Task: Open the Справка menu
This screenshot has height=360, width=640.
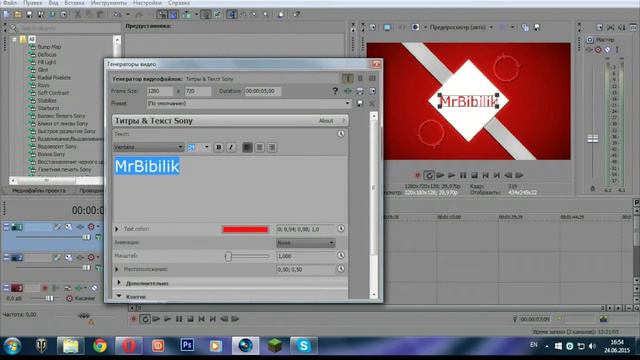Action: (179, 3)
